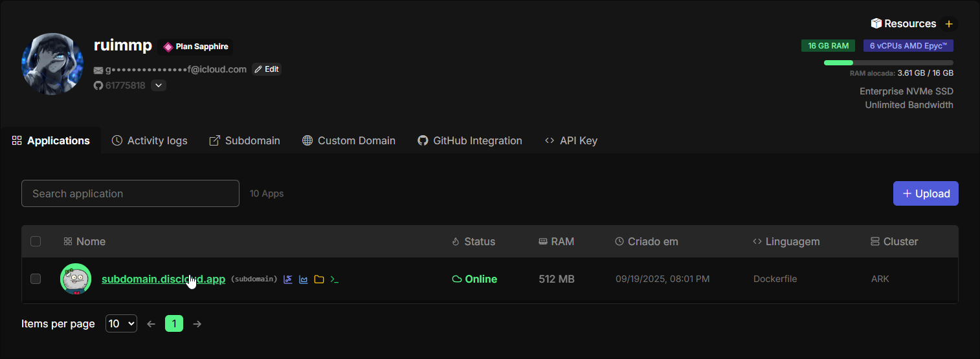The width and height of the screenshot is (980, 359).
Task: Click the Upload button
Action: 926,193
